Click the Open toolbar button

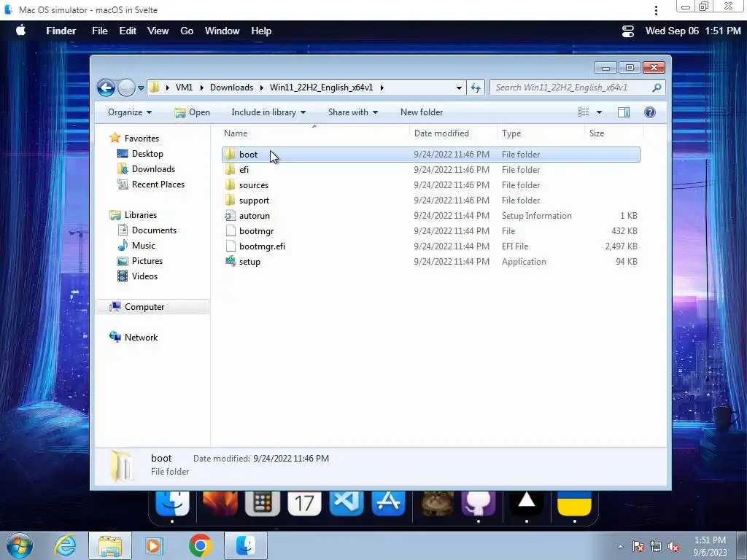click(192, 112)
